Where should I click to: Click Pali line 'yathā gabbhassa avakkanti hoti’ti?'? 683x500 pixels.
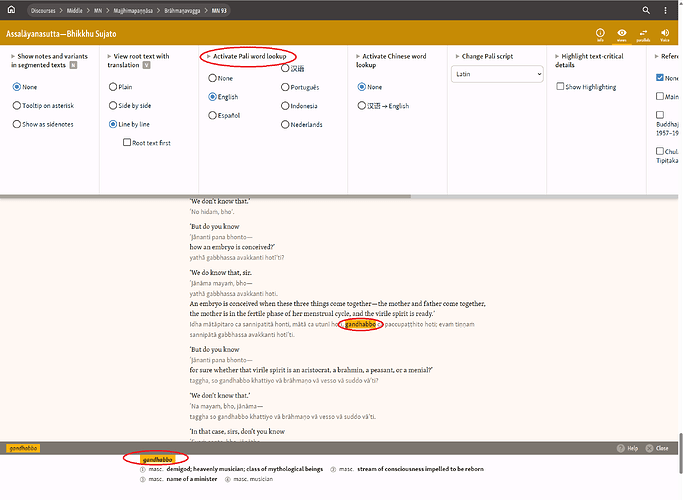(237, 257)
